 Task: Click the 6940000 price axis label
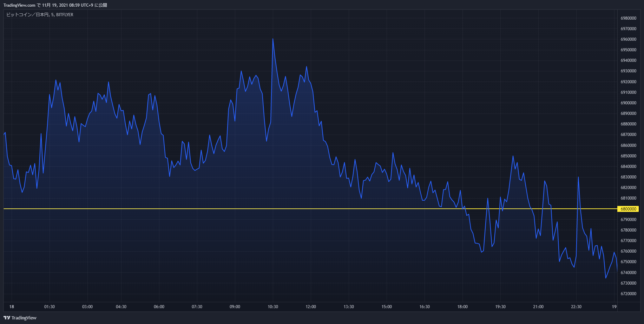pos(629,60)
